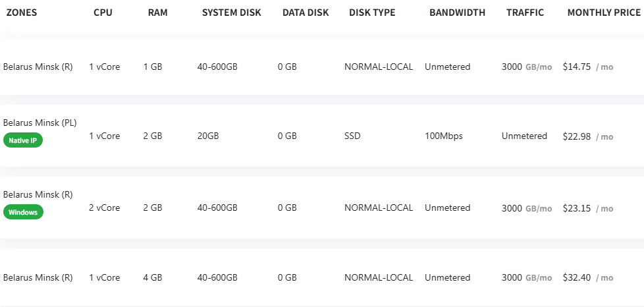Click the Native IP green badge
This screenshot has height=307, width=644.
(x=23, y=140)
